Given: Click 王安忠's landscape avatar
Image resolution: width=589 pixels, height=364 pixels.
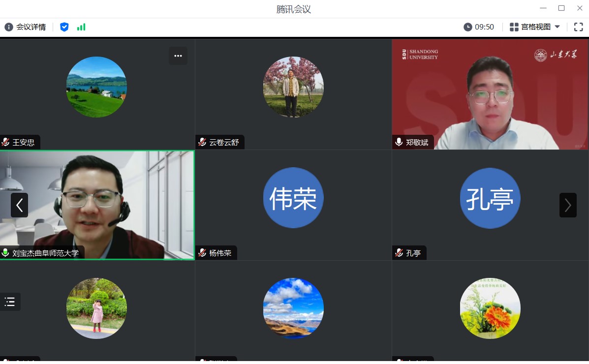Looking at the screenshot, I should [96, 87].
